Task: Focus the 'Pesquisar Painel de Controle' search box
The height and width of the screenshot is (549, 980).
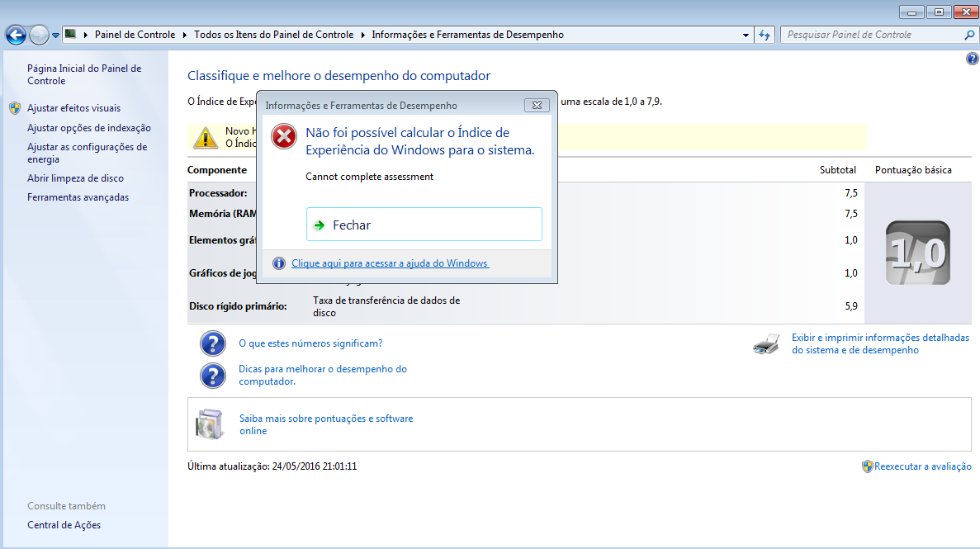Action: tap(873, 35)
